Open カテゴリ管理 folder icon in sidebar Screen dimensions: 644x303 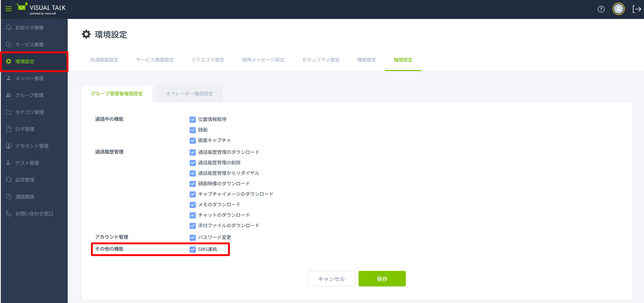9,112
